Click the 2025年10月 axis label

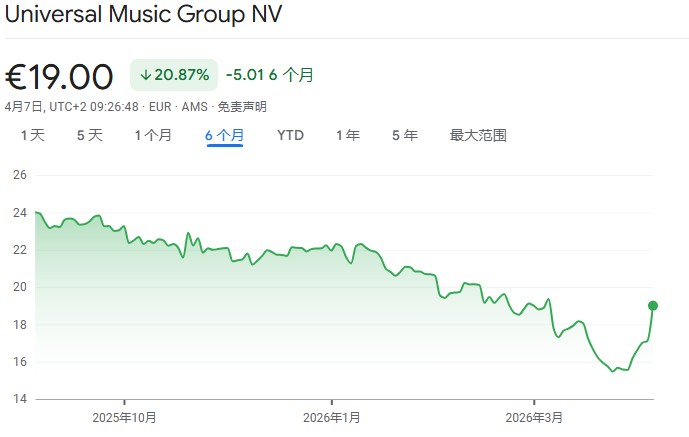coord(124,417)
